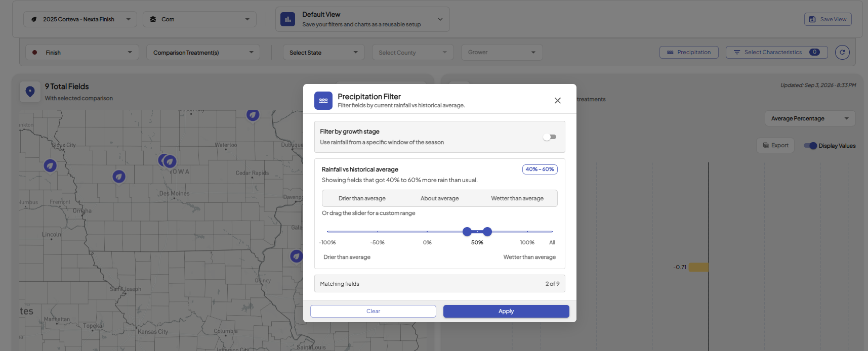Click the field marker near Sioux City
This screenshot has height=351, width=868.
click(x=50, y=165)
